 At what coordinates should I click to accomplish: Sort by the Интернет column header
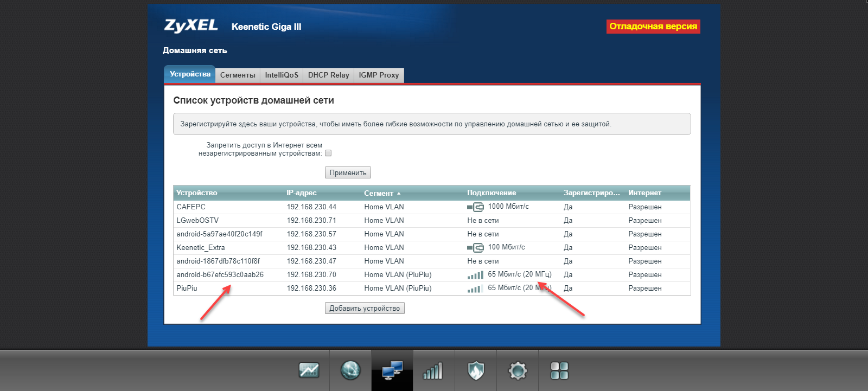pos(644,193)
